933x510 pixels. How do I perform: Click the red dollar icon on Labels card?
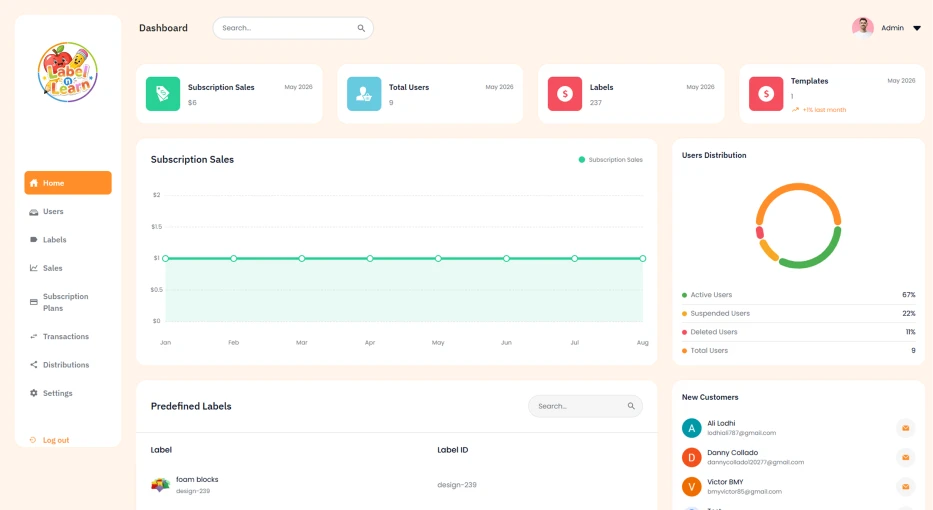(x=565, y=93)
